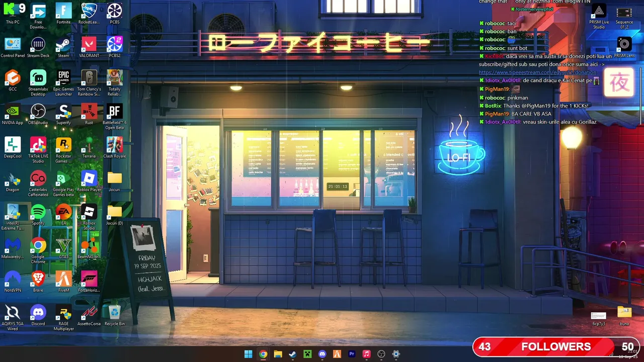
Task: Select the Brave browser desktop icon
Action: coord(38,283)
